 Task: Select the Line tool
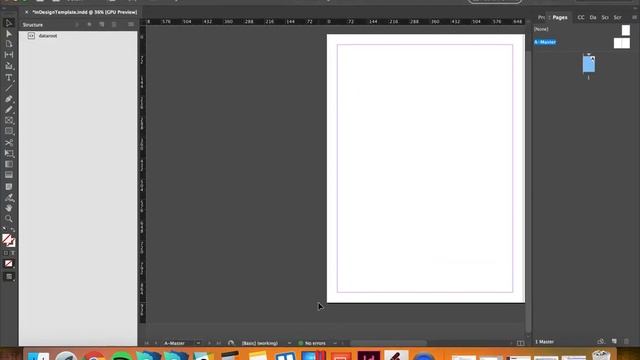click(x=9, y=88)
